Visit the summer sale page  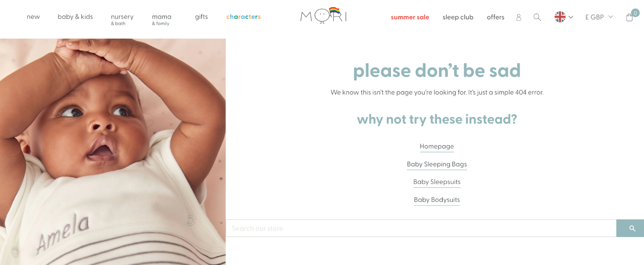coord(410,17)
